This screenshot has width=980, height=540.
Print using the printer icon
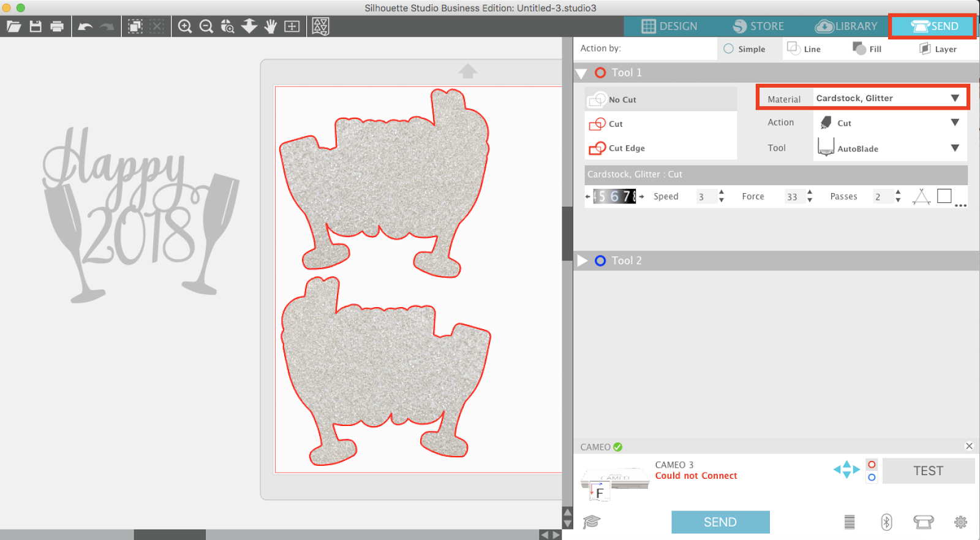point(57,26)
